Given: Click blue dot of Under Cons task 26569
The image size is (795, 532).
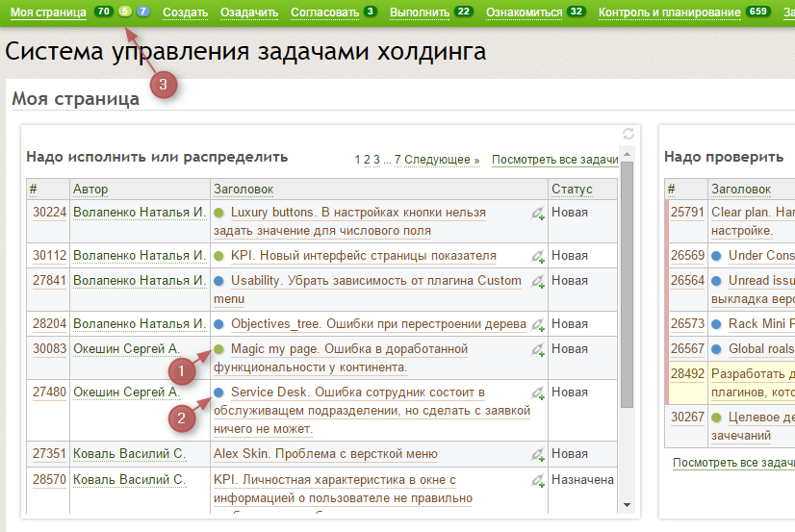Looking at the screenshot, I should click(716, 256).
